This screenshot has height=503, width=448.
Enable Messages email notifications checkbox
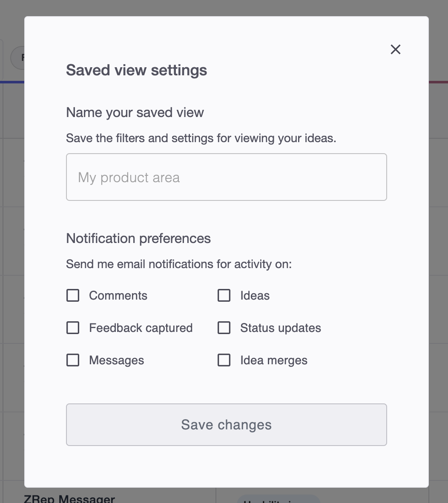pos(73,360)
